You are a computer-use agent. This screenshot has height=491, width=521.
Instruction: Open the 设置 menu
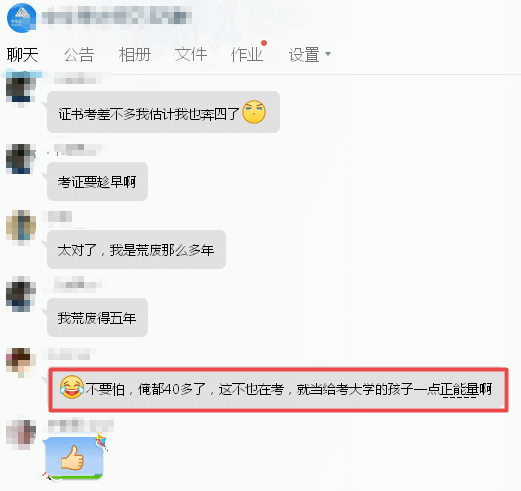[304, 55]
